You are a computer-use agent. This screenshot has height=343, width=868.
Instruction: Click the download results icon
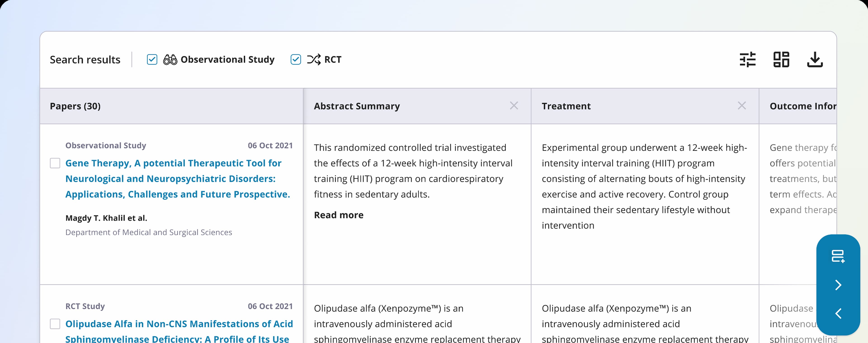click(x=815, y=60)
